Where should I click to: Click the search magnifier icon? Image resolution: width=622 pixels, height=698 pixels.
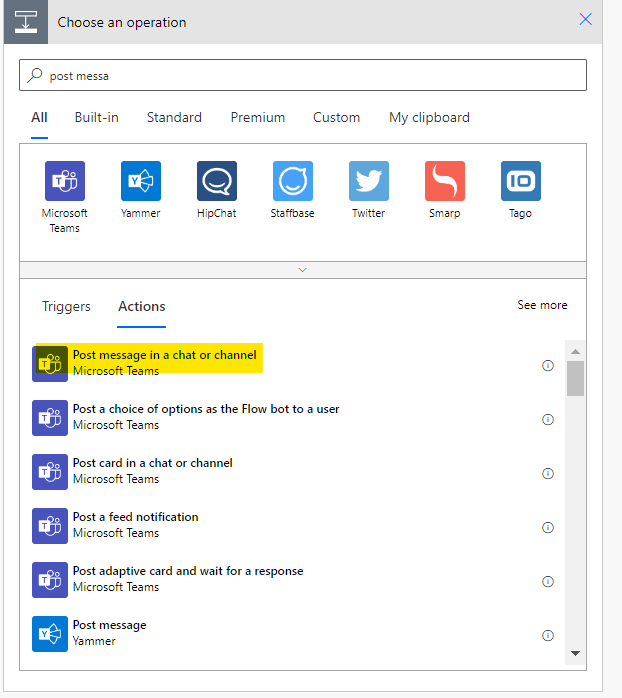tap(35, 75)
